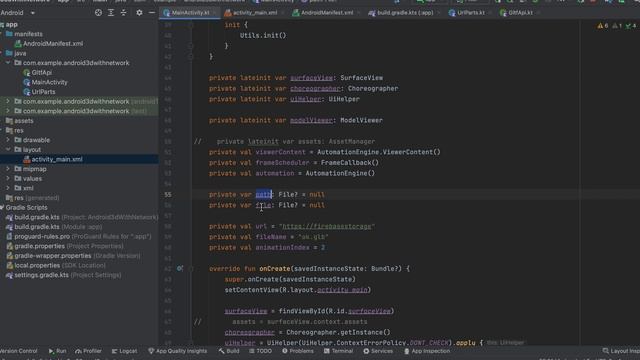The image size is (640, 360).
Task: Open MainActivity in project tree
Action: pos(49,82)
